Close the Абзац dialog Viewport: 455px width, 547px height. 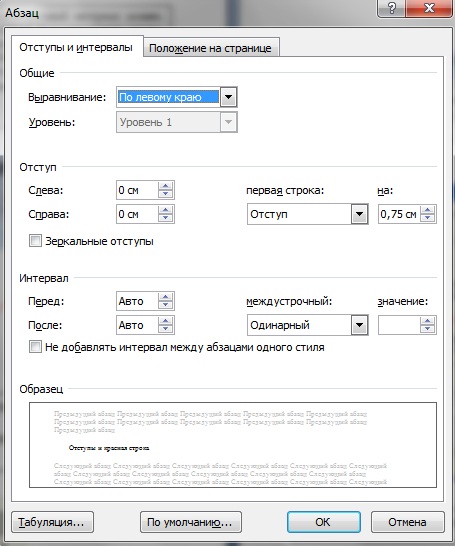tap(429, 8)
